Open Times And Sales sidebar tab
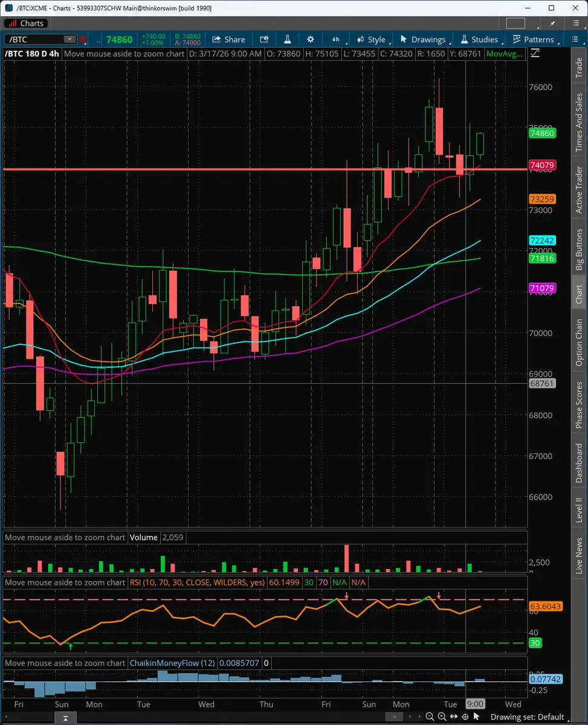This screenshot has height=725, width=588. [x=578, y=123]
